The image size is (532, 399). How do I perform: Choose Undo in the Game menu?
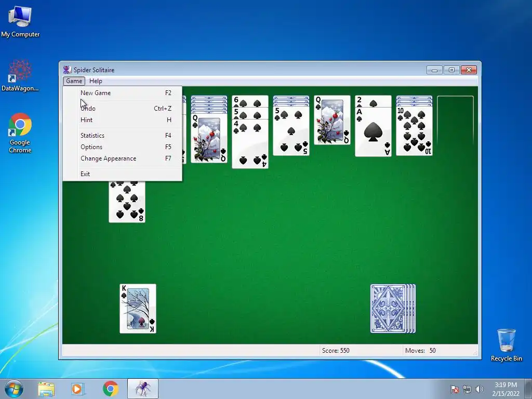coord(122,108)
